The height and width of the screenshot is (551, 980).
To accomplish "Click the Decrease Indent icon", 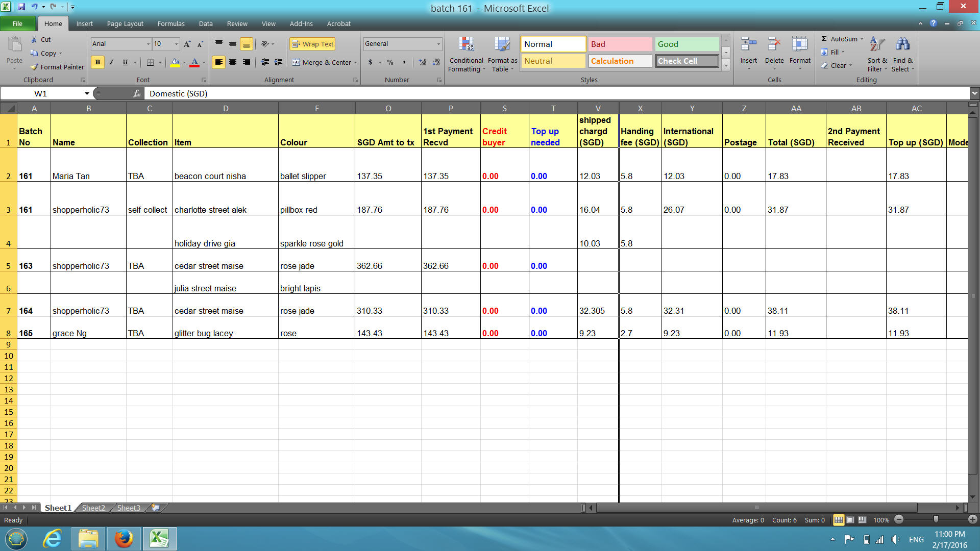I will 265,62.
